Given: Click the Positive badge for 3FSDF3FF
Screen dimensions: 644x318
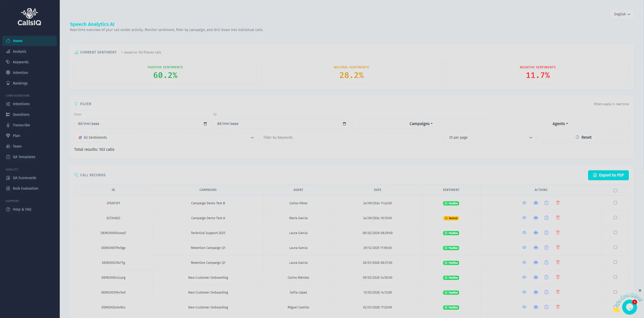Looking at the screenshot, I should point(451,203).
